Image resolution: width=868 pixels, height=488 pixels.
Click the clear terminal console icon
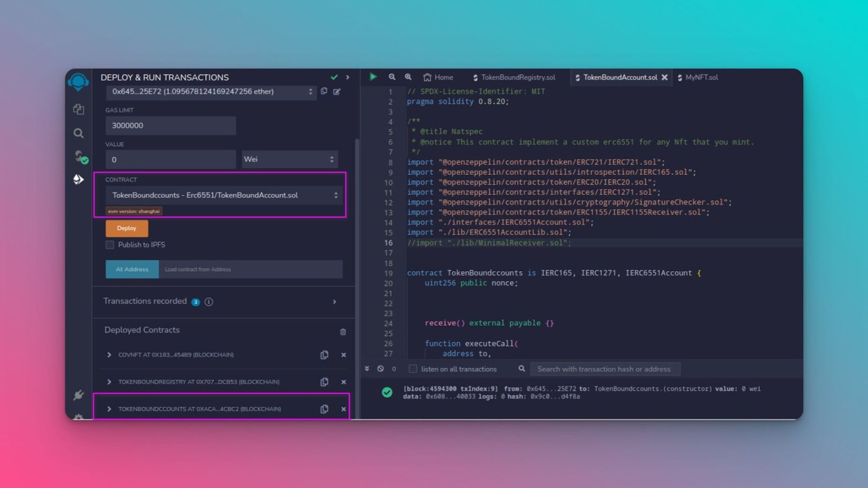click(380, 369)
